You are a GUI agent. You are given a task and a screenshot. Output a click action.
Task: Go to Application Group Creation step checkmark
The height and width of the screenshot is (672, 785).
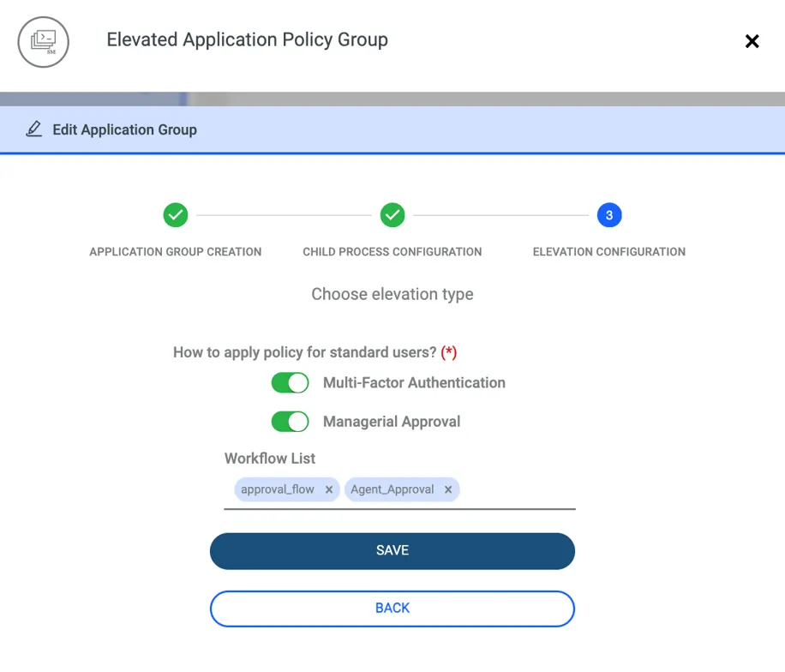175,215
